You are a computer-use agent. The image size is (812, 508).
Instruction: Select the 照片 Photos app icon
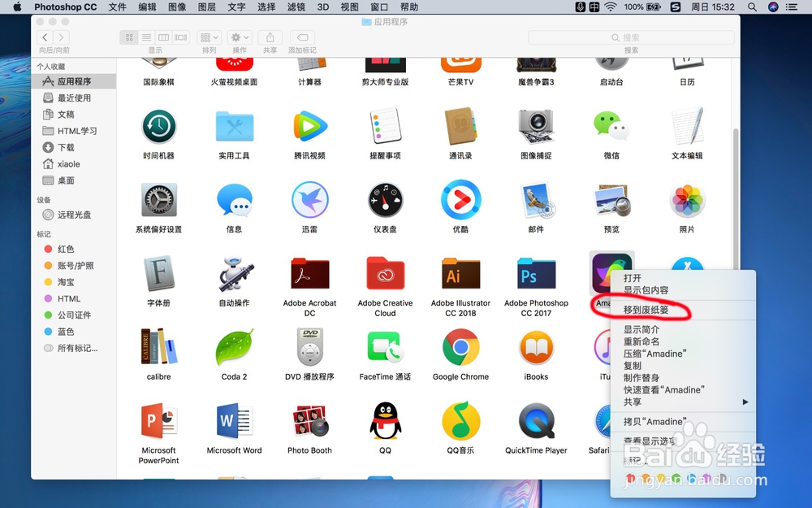point(687,200)
